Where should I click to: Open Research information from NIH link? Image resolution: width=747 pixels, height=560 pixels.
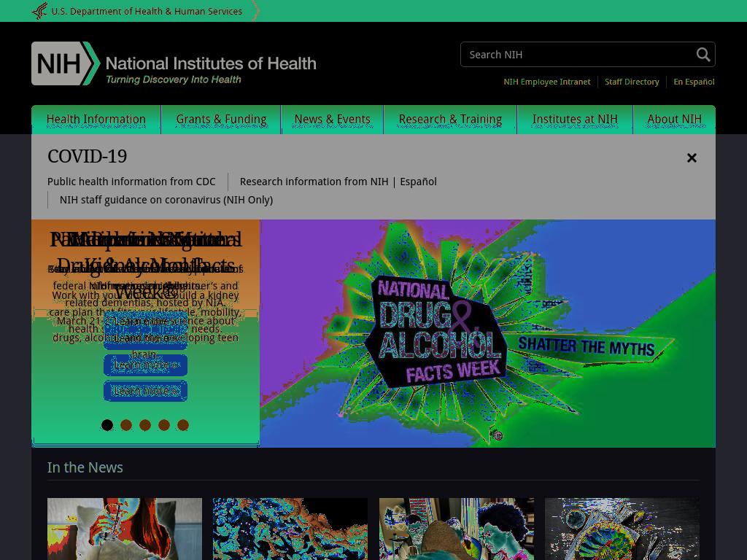[x=314, y=182]
